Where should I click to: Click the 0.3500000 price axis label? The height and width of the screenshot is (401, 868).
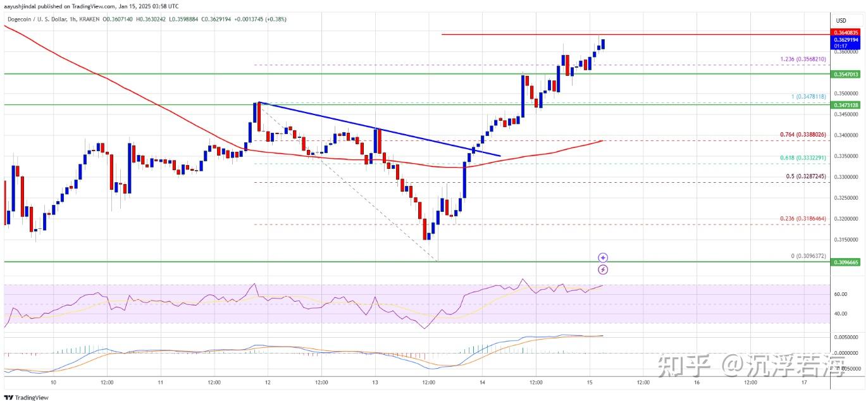click(845, 93)
